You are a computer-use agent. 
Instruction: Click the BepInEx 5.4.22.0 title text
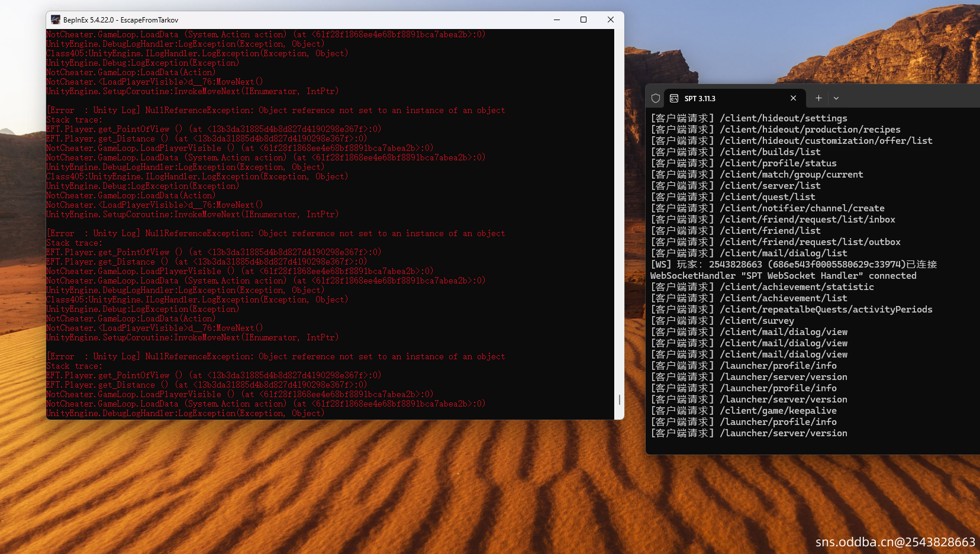click(x=121, y=20)
